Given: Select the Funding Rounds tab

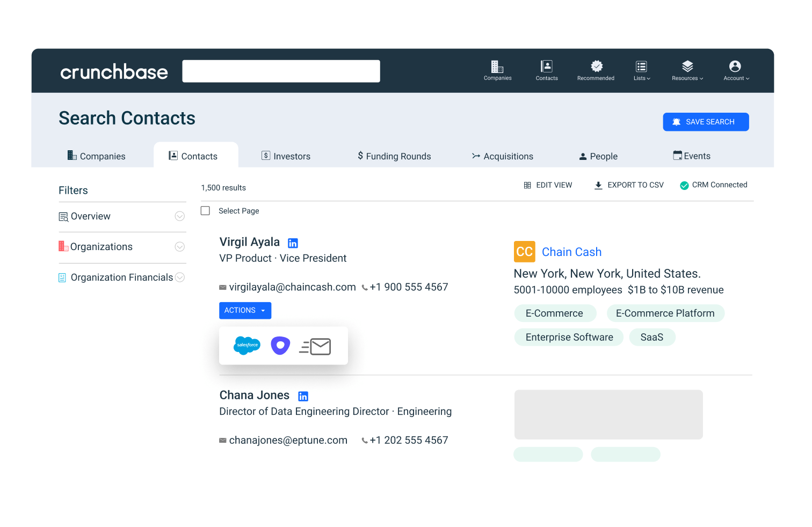Looking at the screenshot, I should 395,156.
